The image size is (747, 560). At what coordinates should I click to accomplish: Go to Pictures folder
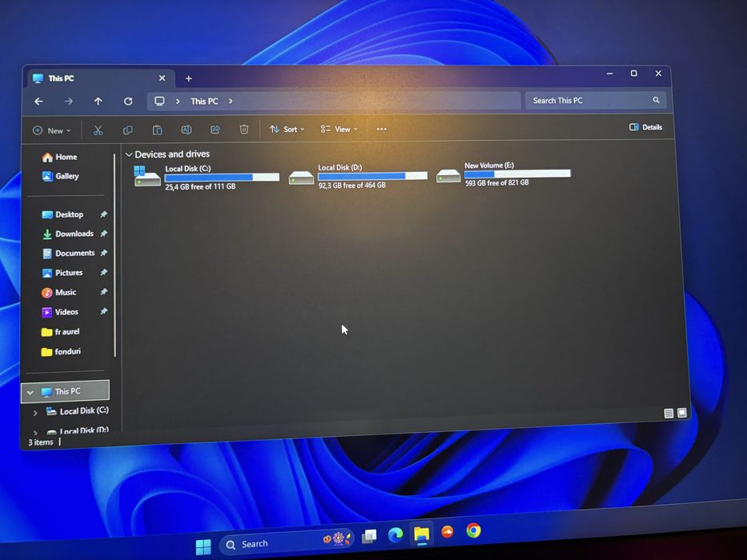(62, 273)
